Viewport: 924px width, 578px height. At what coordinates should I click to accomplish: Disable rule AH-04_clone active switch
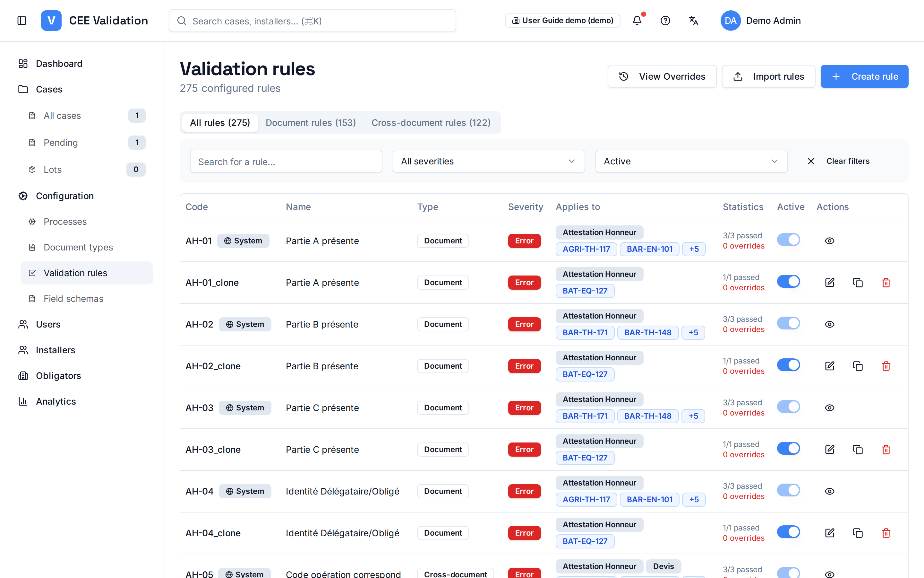[788, 532]
